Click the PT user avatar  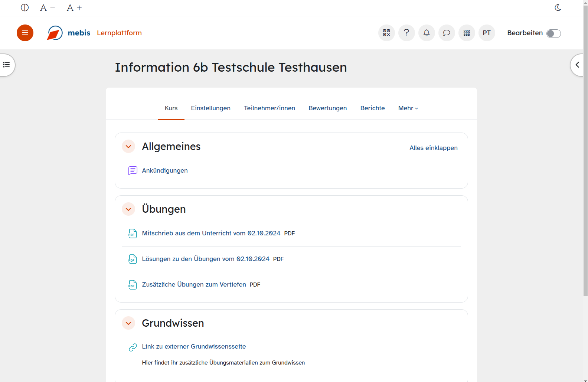click(487, 33)
